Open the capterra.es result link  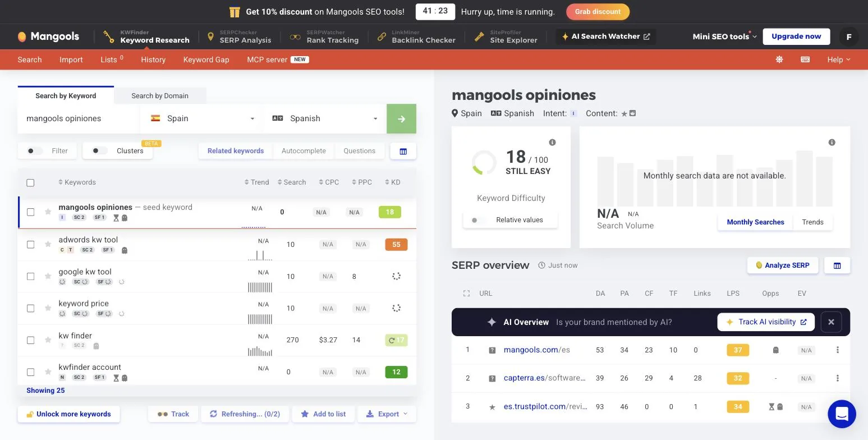[544, 378]
